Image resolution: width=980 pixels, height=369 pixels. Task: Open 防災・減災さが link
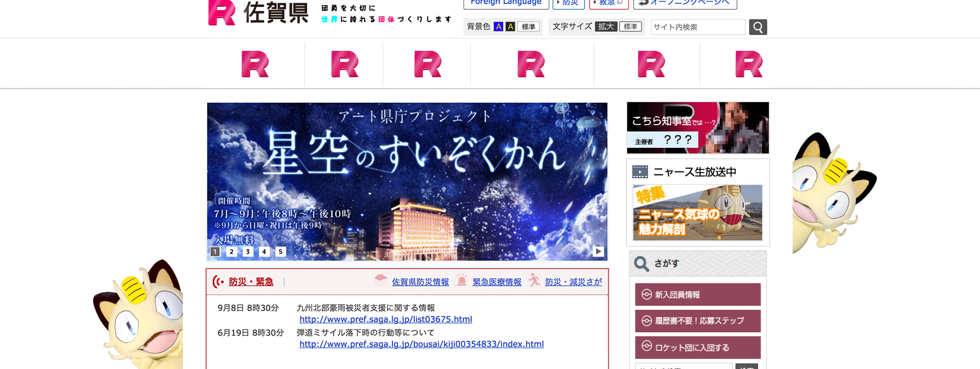[x=574, y=282]
